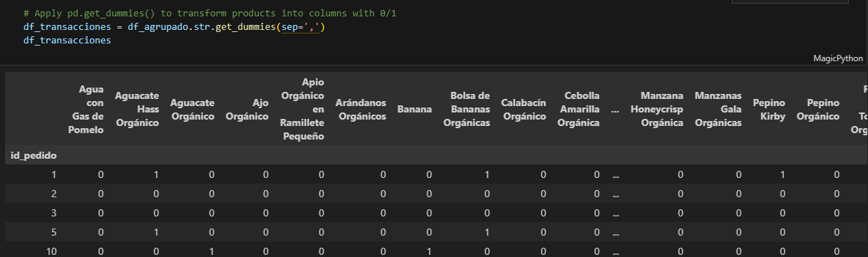The height and width of the screenshot is (257, 868).
Task: Click row index 3 of the dataframe
Action: [x=54, y=212]
